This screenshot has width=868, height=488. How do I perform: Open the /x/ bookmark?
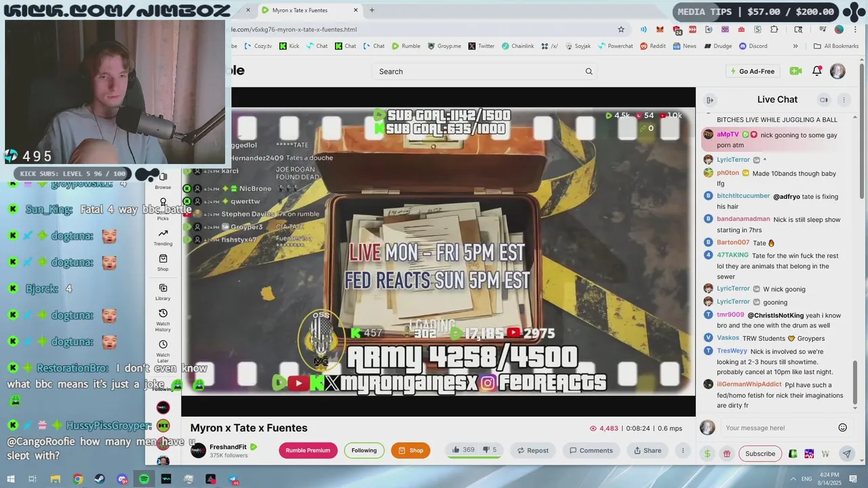[x=549, y=46]
